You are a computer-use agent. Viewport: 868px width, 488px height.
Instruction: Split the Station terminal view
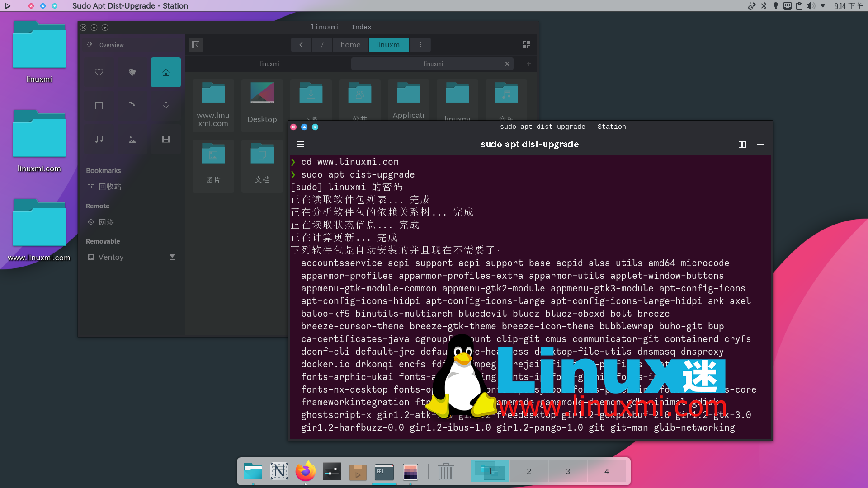742,144
